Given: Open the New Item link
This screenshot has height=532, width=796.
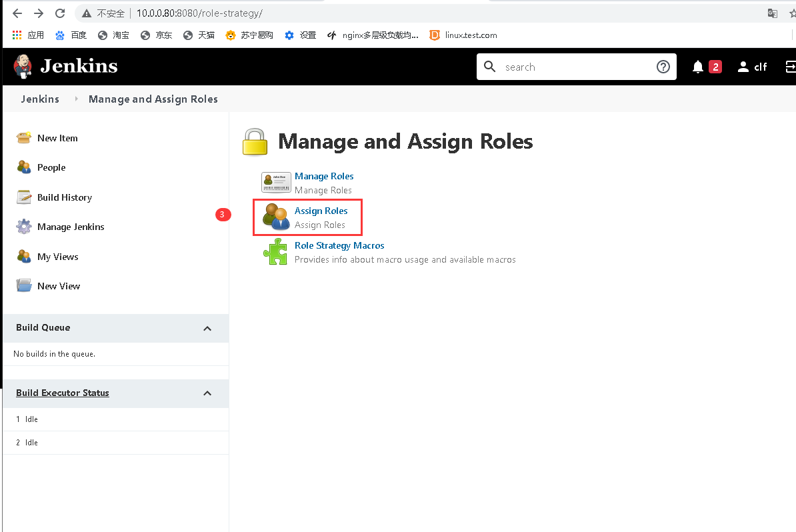Looking at the screenshot, I should coord(57,138).
